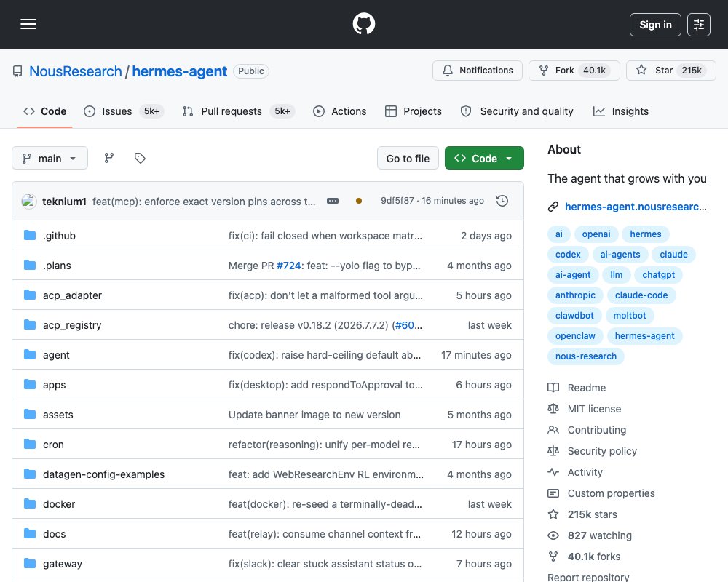Go to GitHub homepage via Octocat logo
This screenshot has width=728, height=582.
(x=363, y=24)
